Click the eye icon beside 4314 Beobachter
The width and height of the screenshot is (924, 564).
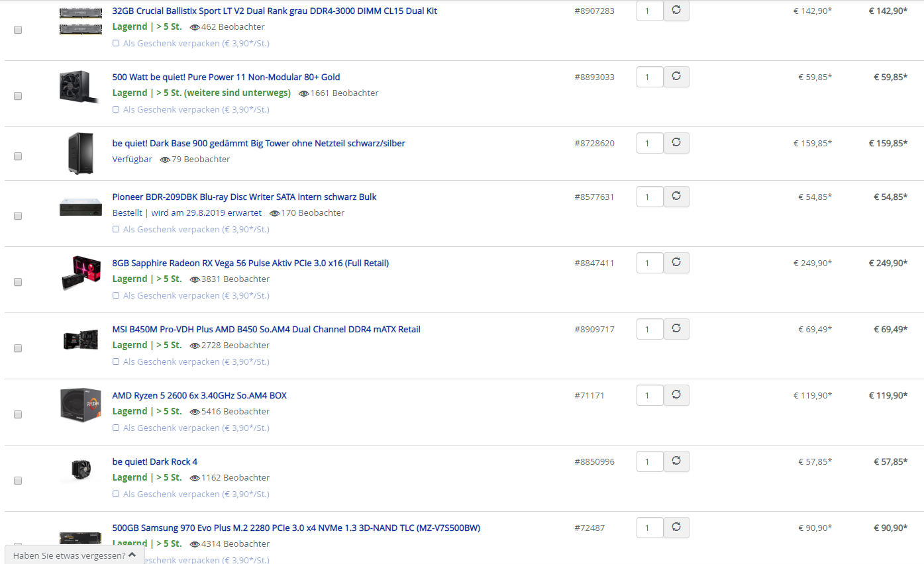click(195, 545)
